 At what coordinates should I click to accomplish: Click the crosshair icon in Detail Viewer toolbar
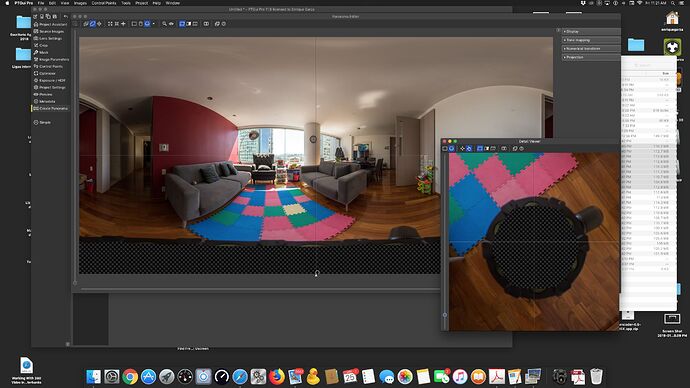coord(462,149)
